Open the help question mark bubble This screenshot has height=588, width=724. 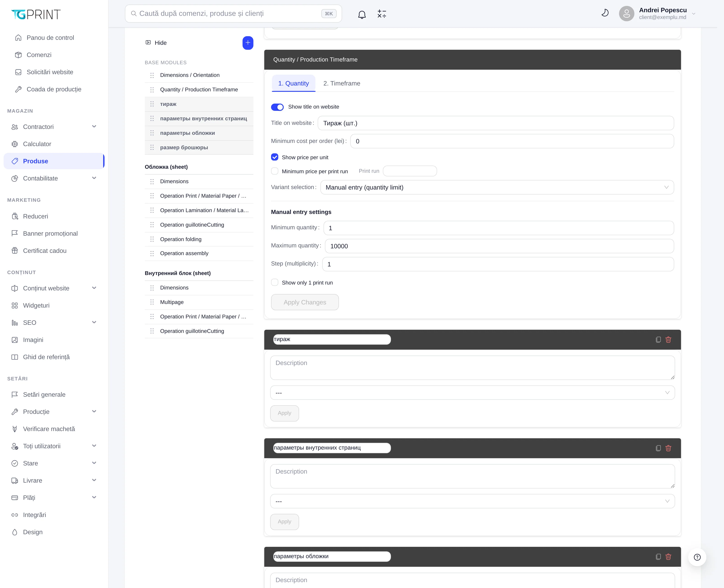click(697, 557)
